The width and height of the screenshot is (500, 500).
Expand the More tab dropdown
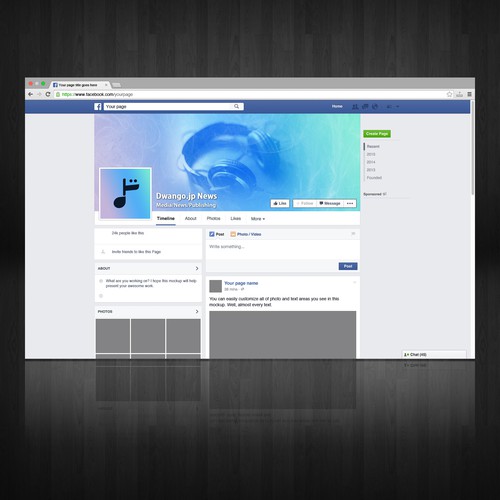pos(258,219)
